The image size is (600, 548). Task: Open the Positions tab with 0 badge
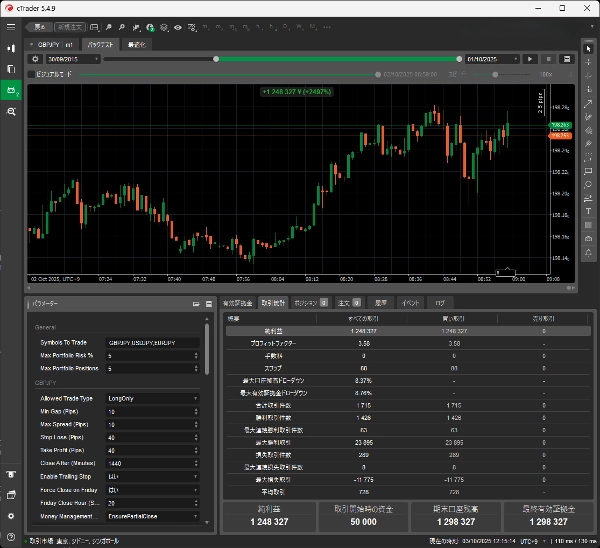point(310,303)
